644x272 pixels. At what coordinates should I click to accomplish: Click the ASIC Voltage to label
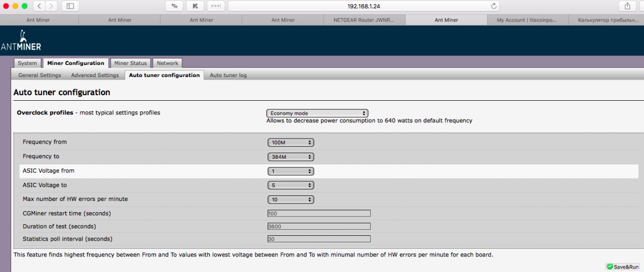45,185
